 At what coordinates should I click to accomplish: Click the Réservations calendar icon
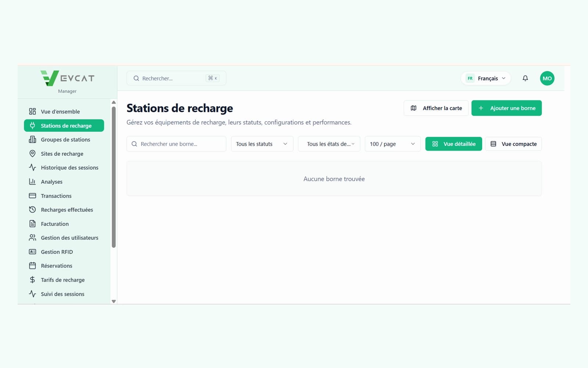[x=32, y=266]
